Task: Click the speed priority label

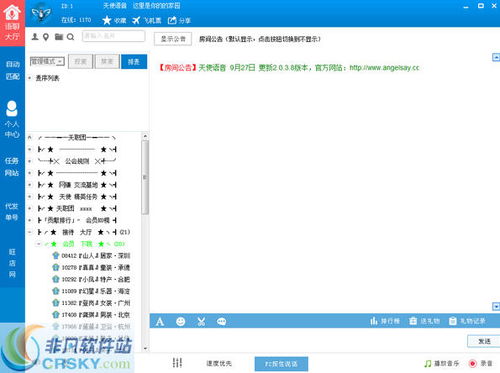Action: (219, 364)
